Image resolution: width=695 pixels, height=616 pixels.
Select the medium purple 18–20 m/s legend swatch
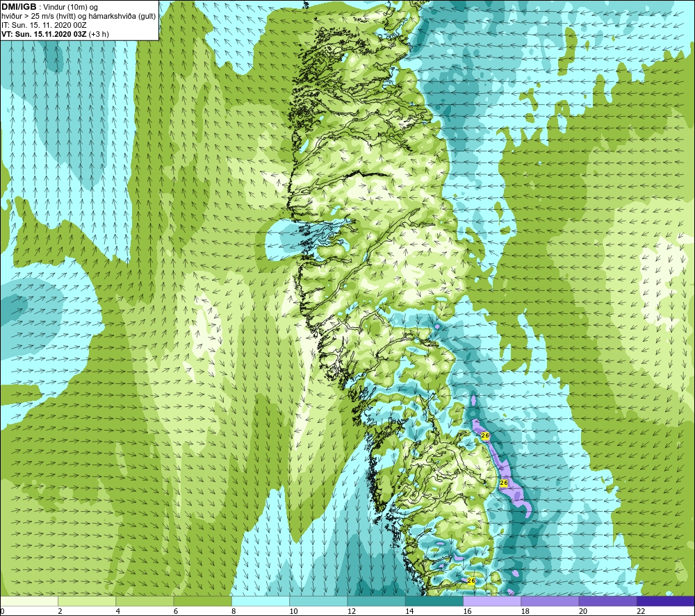point(550,601)
